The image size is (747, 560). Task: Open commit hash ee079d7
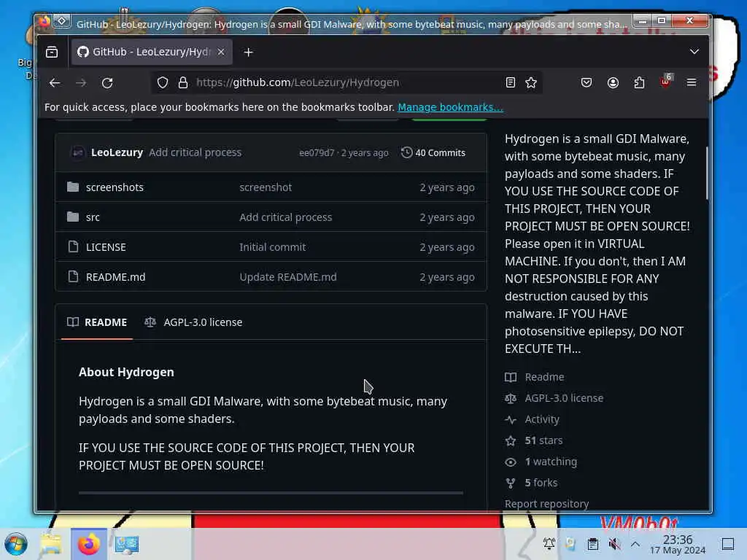317,153
